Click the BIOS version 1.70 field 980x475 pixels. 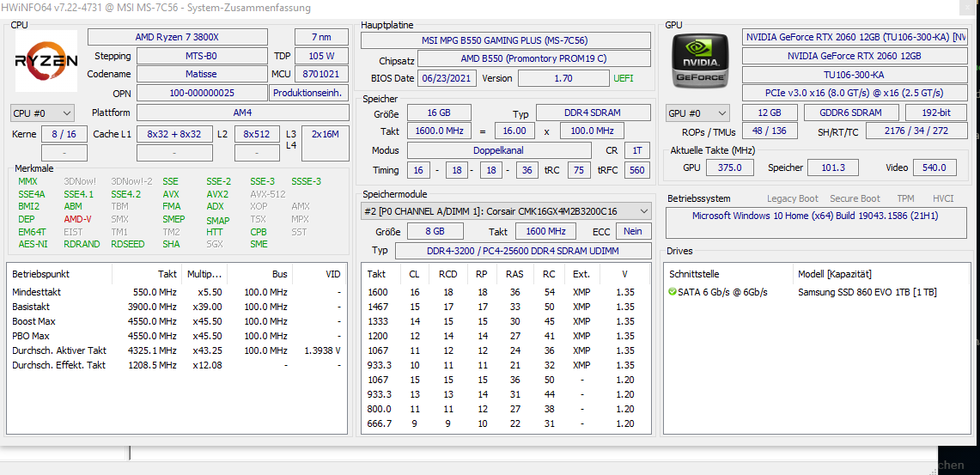(563, 78)
